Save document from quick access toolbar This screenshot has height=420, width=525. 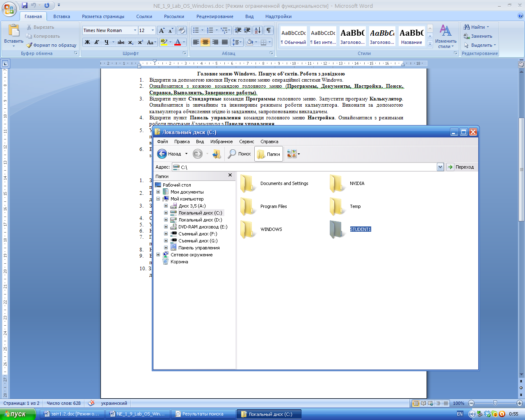pyautogui.click(x=25, y=6)
